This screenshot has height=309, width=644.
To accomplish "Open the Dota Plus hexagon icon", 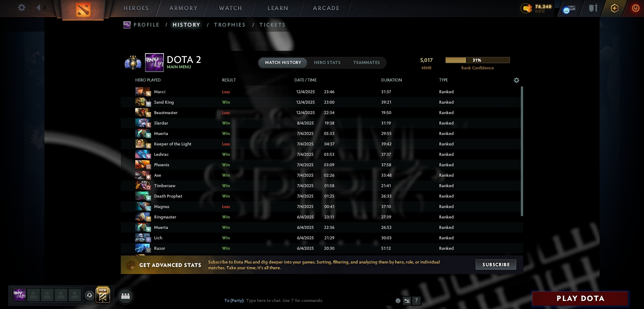I will [614, 8].
